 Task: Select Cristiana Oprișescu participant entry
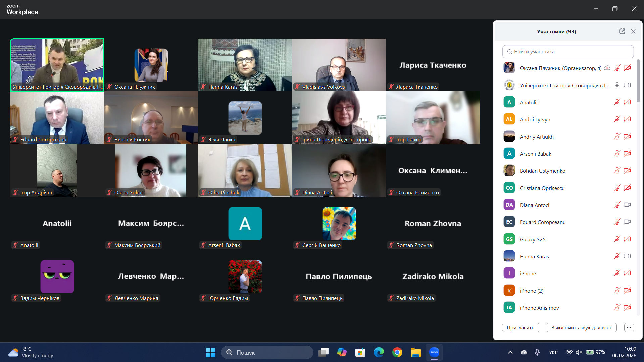click(x=542, y=188)
